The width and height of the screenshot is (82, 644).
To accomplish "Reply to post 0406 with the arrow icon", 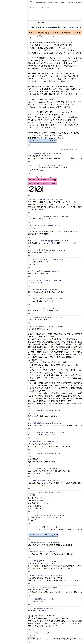I will click(29, 539).
